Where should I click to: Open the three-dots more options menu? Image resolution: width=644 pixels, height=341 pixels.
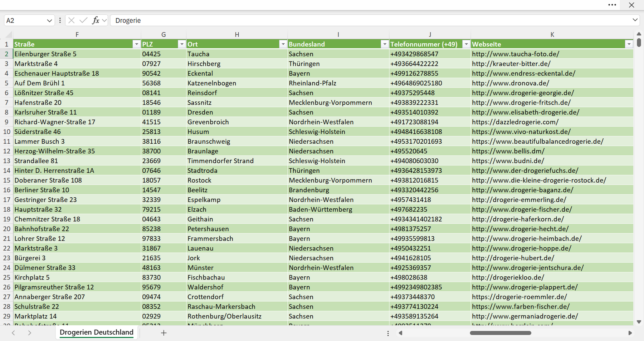[612, 5]
